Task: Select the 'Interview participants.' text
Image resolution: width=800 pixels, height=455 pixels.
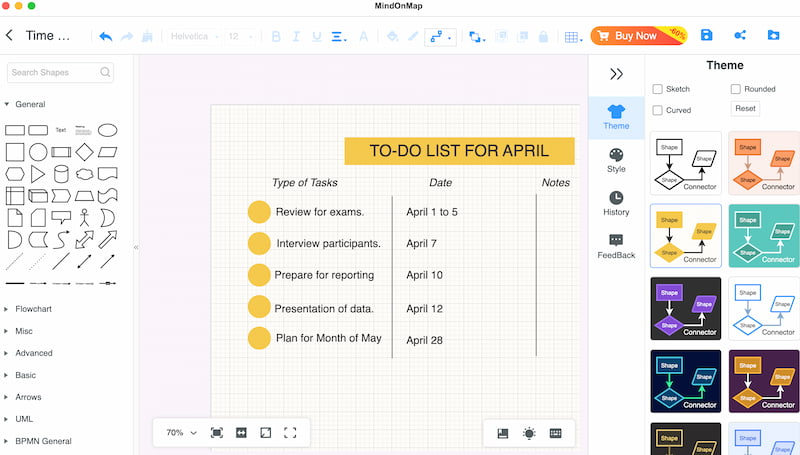Action: (x=329, y=244)
